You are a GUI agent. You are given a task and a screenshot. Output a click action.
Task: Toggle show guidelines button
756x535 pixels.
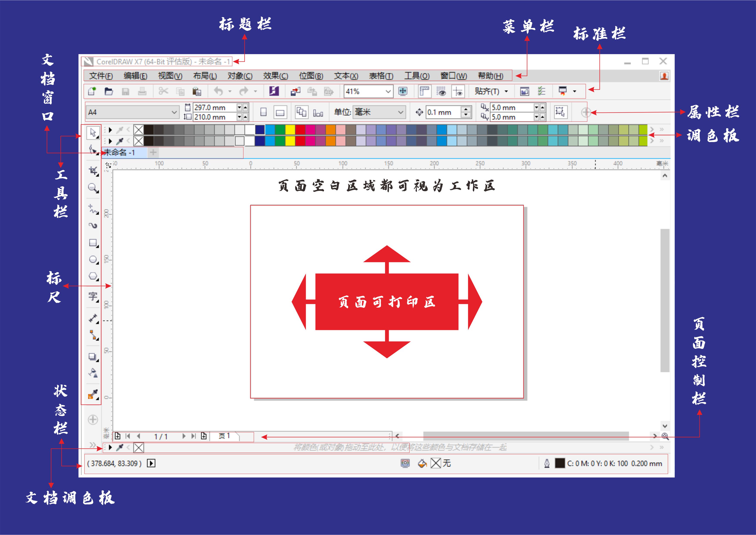458,91
